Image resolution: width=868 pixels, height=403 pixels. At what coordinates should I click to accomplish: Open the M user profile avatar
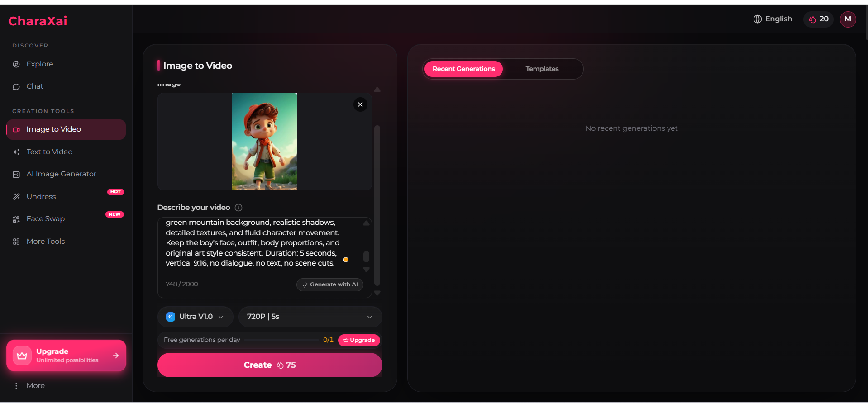coord(848,19)
